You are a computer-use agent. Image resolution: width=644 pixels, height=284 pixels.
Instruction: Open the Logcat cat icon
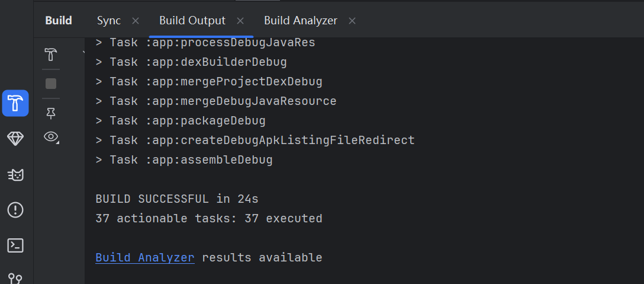tap(15, 174)
